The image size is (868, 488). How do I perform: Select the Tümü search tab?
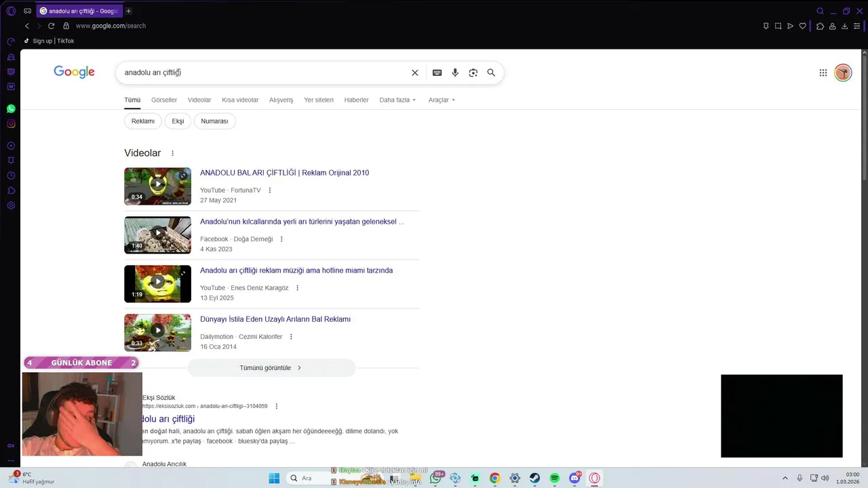click(132, 100)
